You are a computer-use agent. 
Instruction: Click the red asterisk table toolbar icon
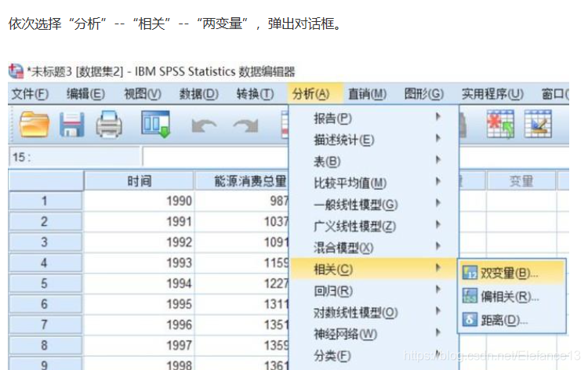500,124
